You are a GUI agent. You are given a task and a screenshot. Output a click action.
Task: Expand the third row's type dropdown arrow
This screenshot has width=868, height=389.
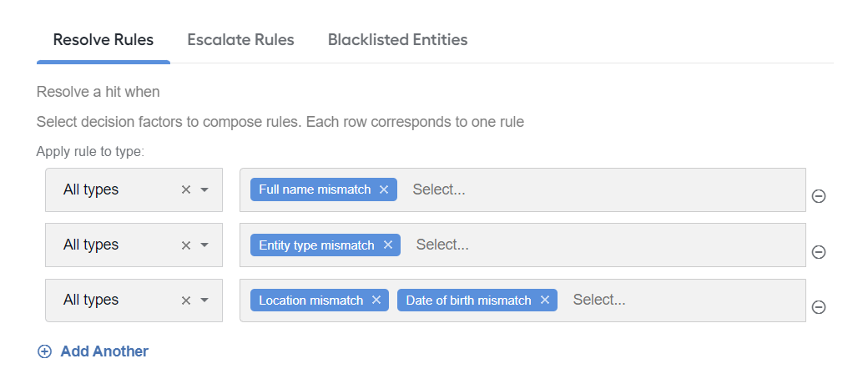pos(204,300)
